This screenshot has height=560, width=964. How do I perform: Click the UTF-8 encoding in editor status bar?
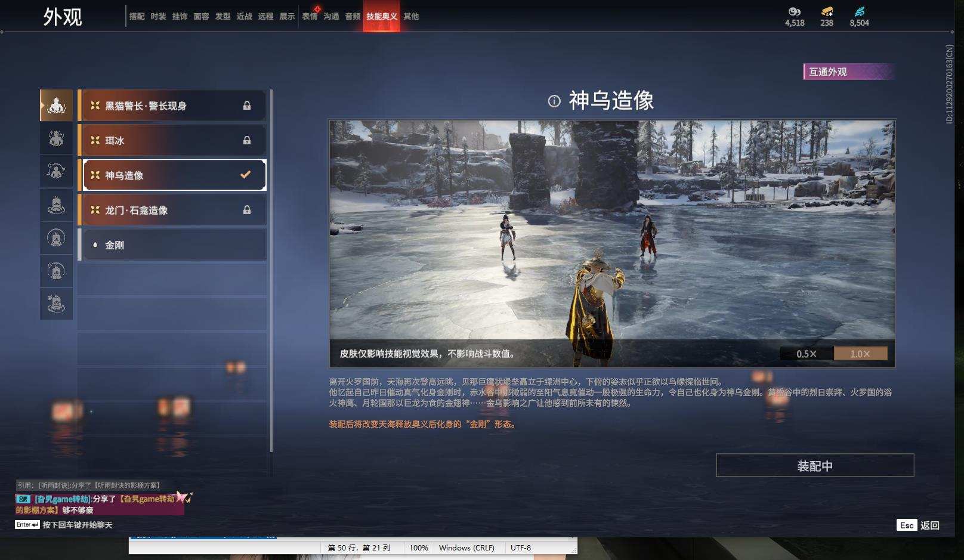pos(521,547)
